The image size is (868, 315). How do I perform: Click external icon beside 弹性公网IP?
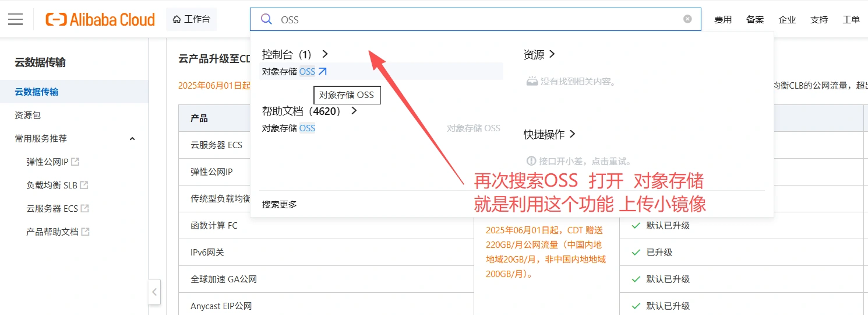(x=75, y=162)
